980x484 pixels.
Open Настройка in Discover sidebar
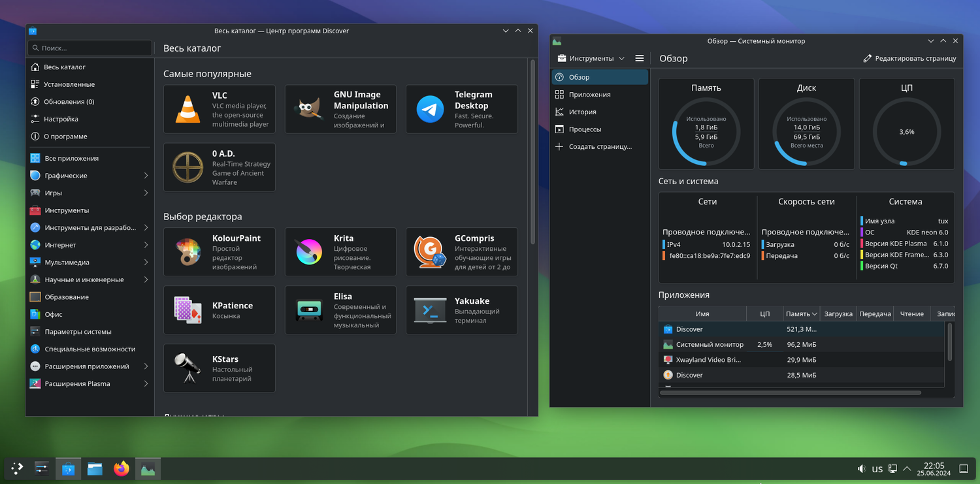pos(90,119)
